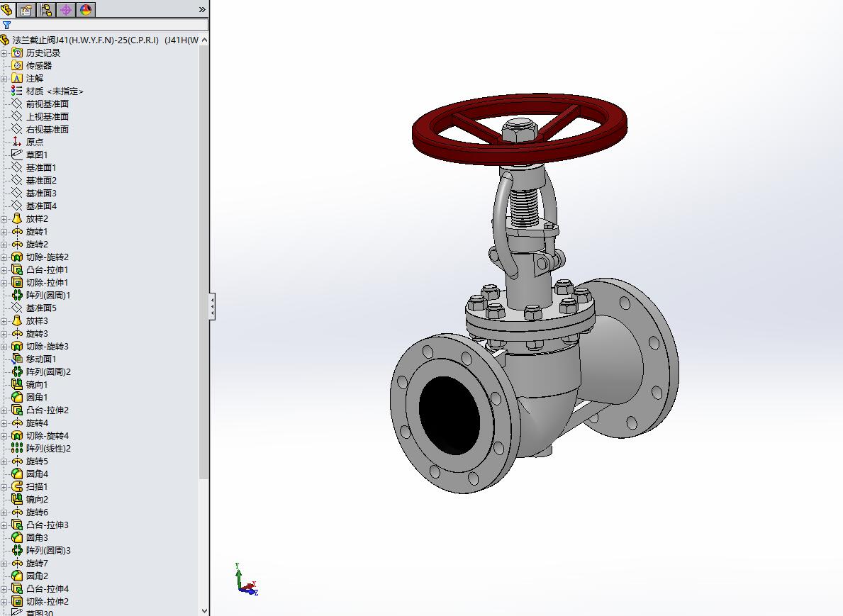The image size is (843, 616).
Task: Switch to the DimXpertManager tab
Action: [66, 9]
